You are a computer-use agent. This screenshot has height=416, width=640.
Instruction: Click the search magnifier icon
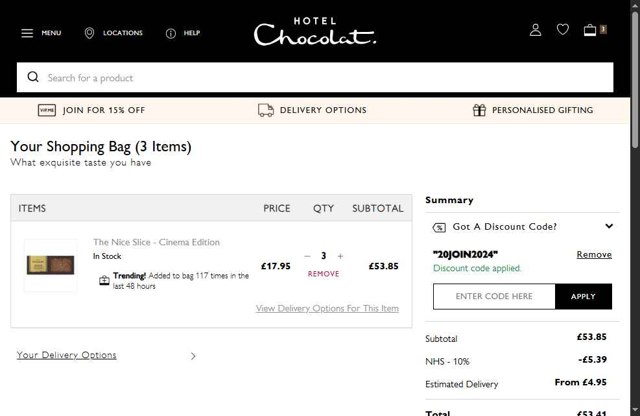click(33, 77)
